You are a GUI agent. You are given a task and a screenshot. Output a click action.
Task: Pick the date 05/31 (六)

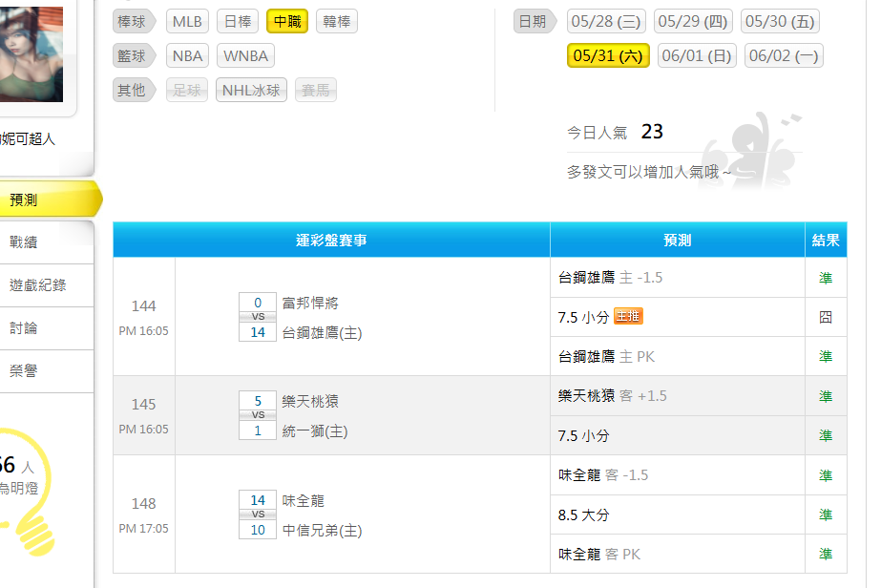[x=608, y=55]
